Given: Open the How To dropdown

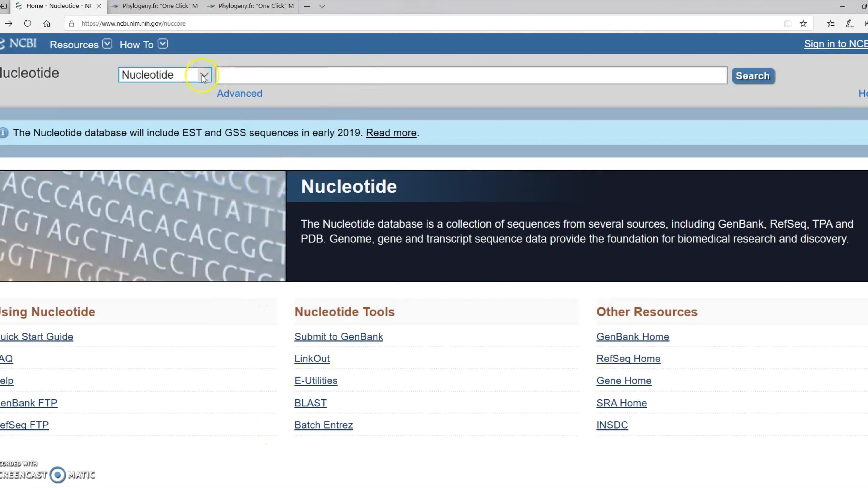Looking at the screenshot, I should point(163,44).
